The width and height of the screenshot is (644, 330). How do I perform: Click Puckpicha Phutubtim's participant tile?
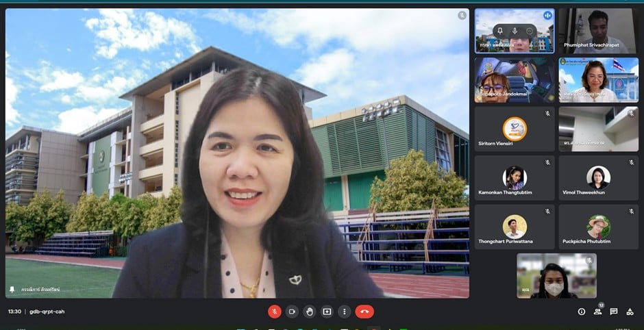598,227
